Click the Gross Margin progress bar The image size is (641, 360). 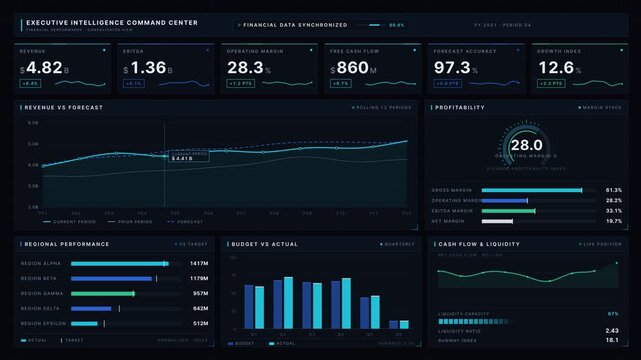pos(539,190)
